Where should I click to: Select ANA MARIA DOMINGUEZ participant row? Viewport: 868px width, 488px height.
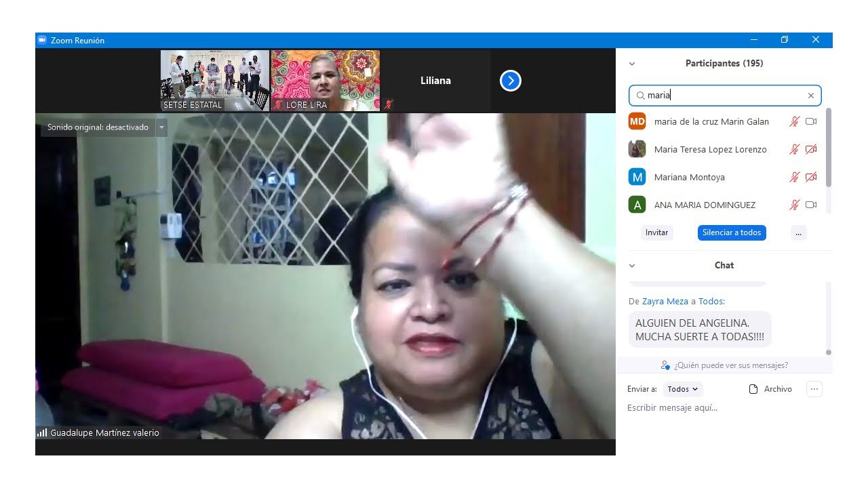tap(724, 205)
